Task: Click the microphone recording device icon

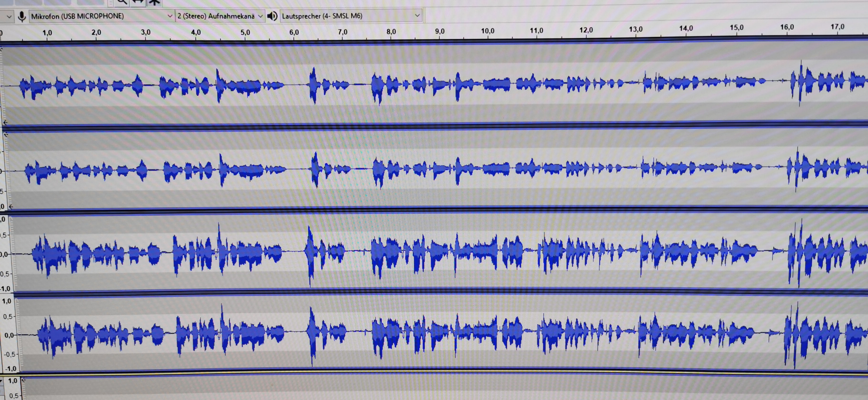Action: tap(22, 16)
